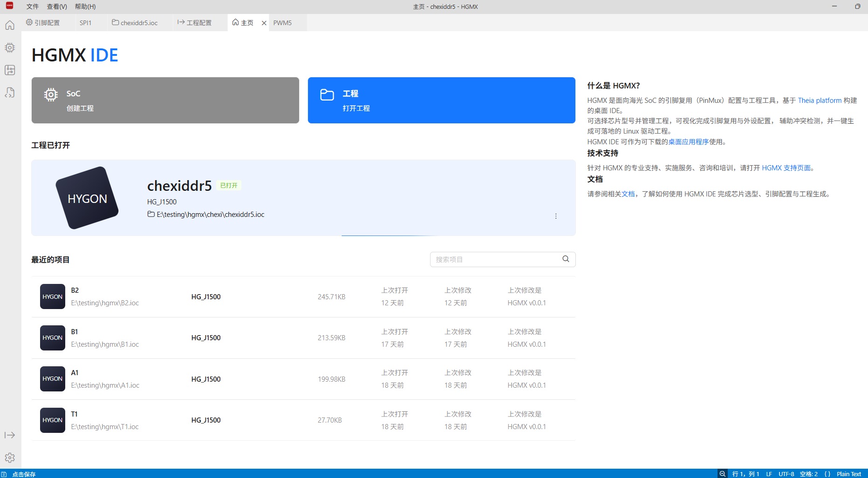This screenshot has height=478, width=868.
Task: Open recent project A1
Action: click(x=303, y=379)
